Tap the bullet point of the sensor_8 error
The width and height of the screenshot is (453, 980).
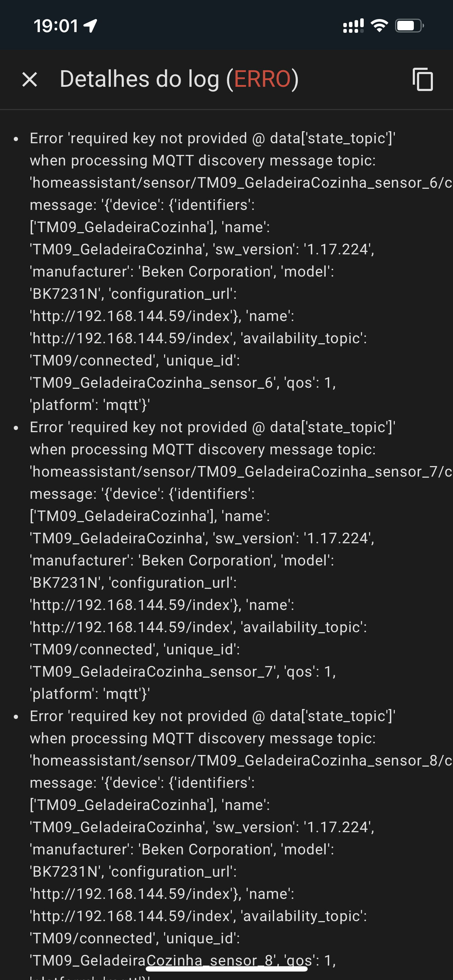[x=16, y=717]
